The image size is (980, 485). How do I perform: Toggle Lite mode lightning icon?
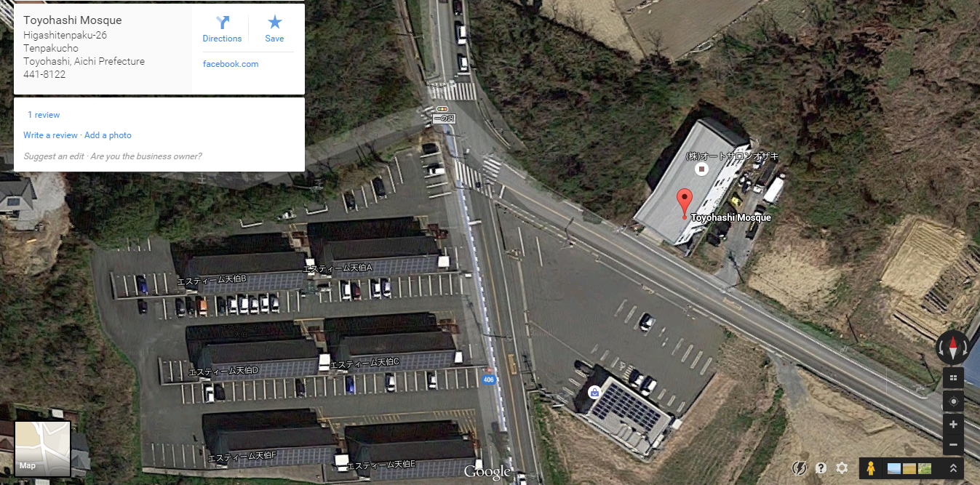coord(800,468)
